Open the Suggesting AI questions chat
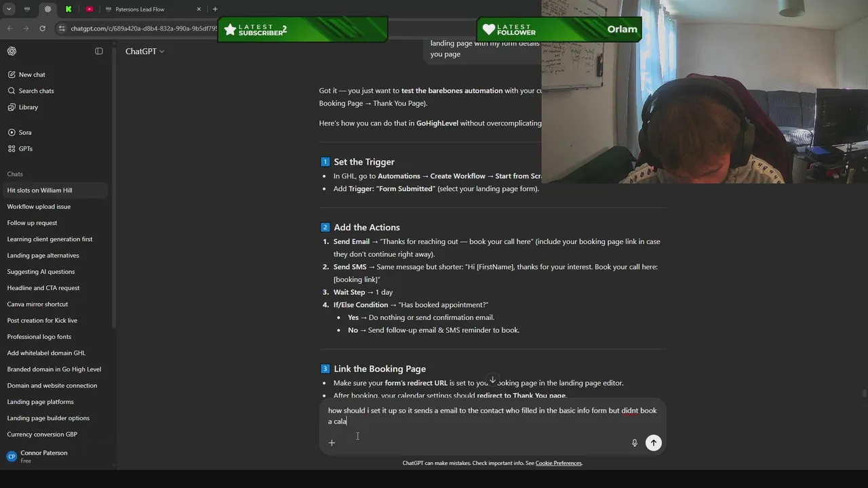 (x=54, y=272)
